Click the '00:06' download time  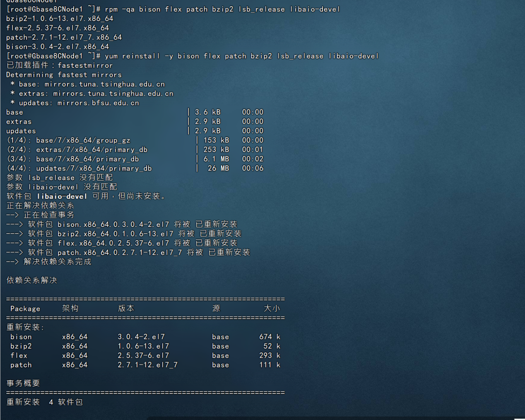click(x=253, y=169)
